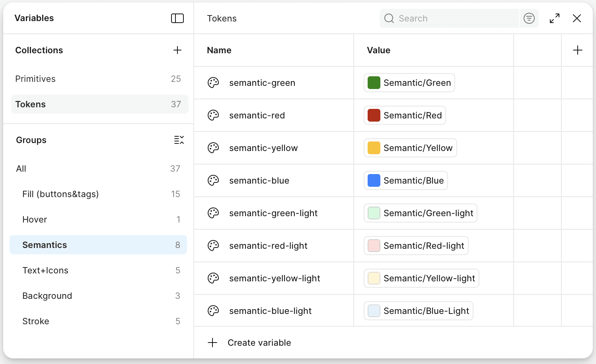Click the palette icon for semantic-yellow
The image size is (596, 364).
point(213,148)
